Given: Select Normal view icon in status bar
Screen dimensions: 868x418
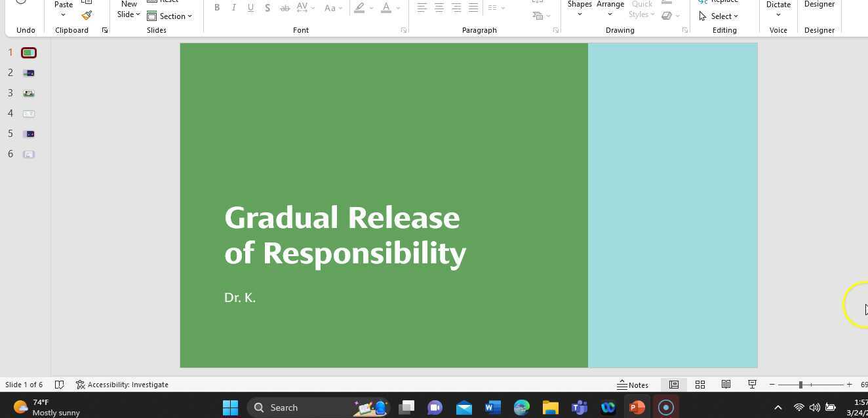Looking at the screenshot, I should 673,385.
